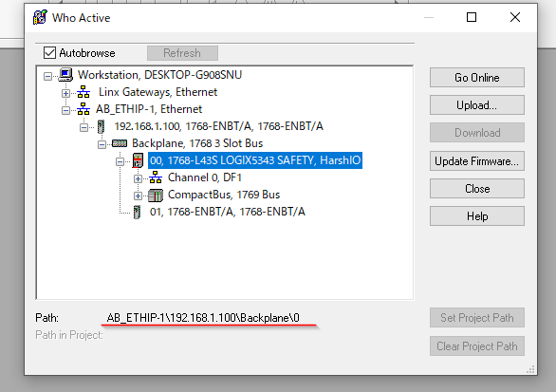556x392 pixels.
Task: Collapse the Backplane 1768 3 Slot Bus node
Action: pyautogui.click(x=102, y=144)
